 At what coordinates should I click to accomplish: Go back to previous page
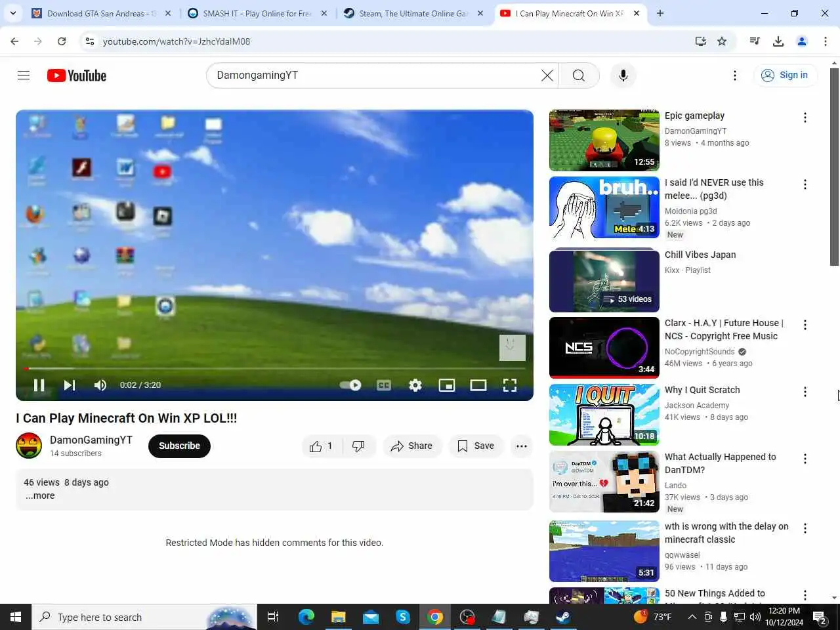pyautogui.click(x=14, y=41)
